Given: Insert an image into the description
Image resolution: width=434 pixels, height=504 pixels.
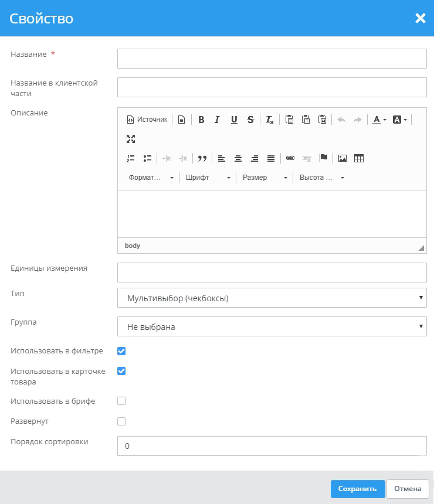Looking at the screenshot, I should (x=343, y=158).
